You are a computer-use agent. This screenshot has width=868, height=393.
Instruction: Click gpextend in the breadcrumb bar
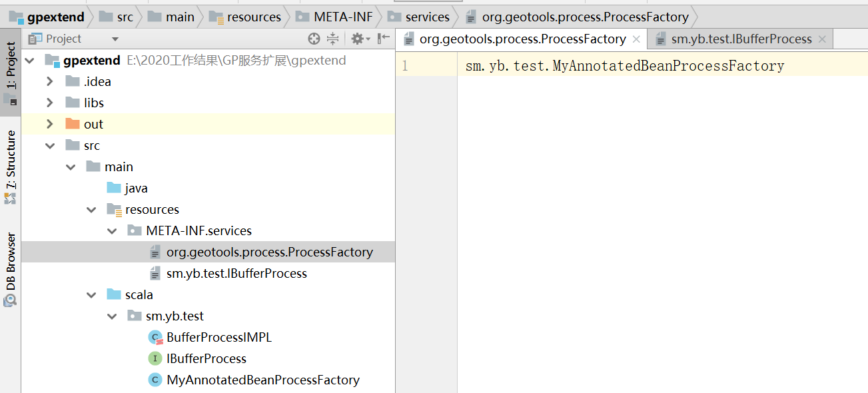(48, 17)
